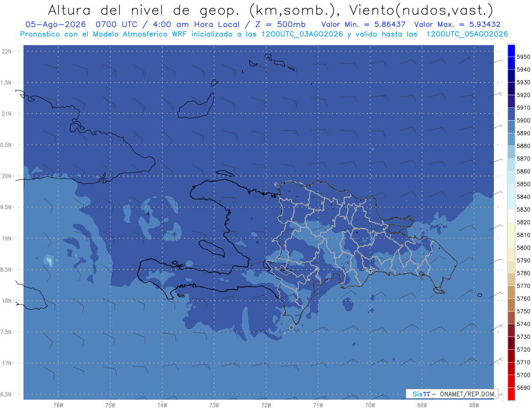Click the '19N' latitude axis label
The width and height of the screenshot is (532, 411).
coord(7,238)
